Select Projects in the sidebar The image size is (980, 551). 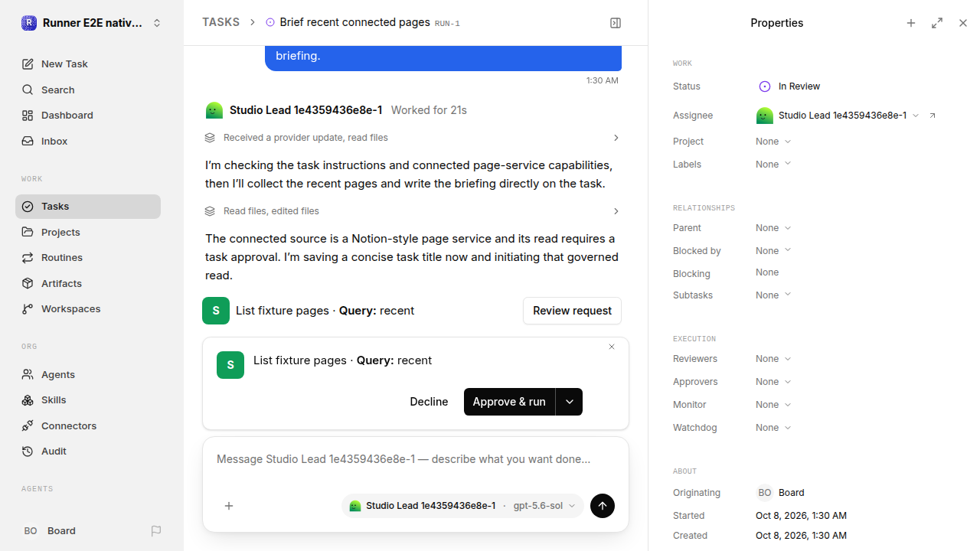click(88, 232)
